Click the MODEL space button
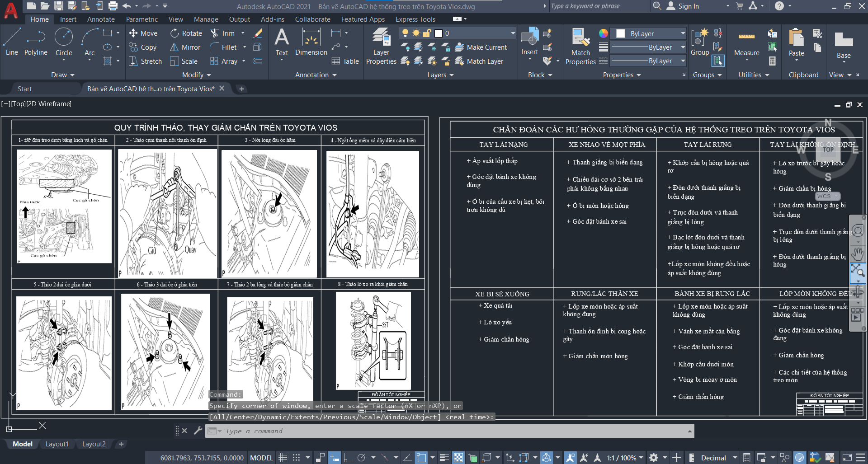The width and height of the screenshot is (868, 464). pos(261,458)
